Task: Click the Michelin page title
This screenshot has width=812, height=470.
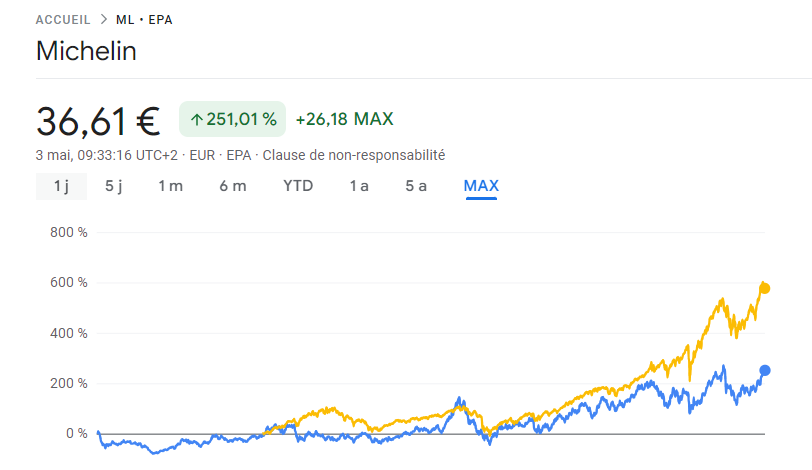Action: (86, 51)
